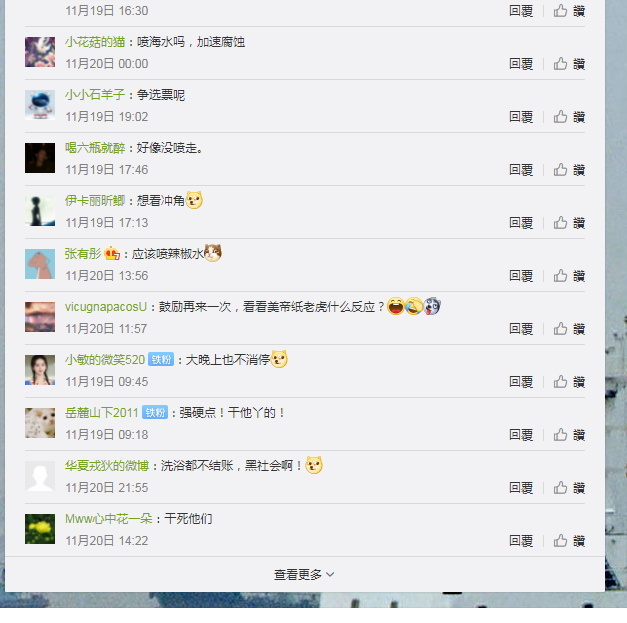Expand more comments via 查看更多
627x623 pixels.
[x=304, y=575]
